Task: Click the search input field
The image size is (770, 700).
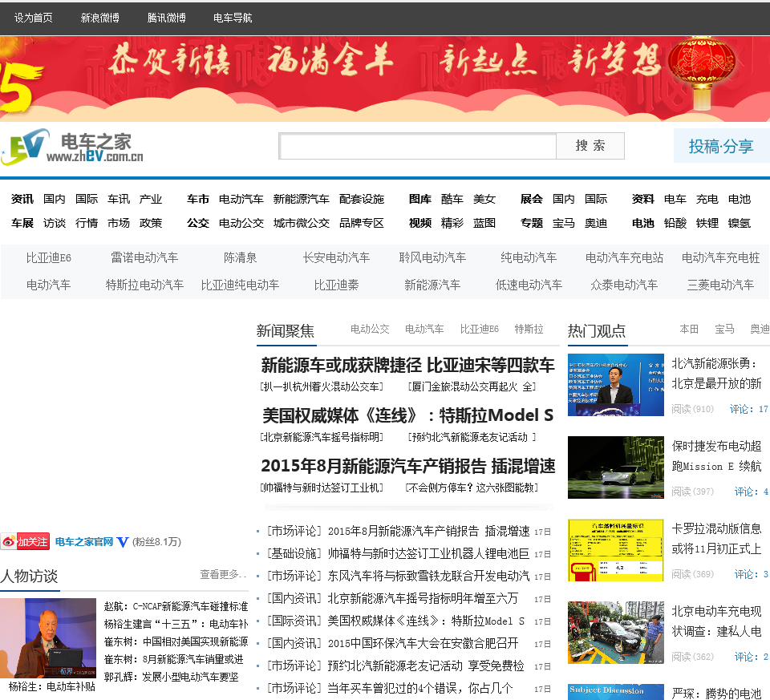Action: (x=417, y=146)
